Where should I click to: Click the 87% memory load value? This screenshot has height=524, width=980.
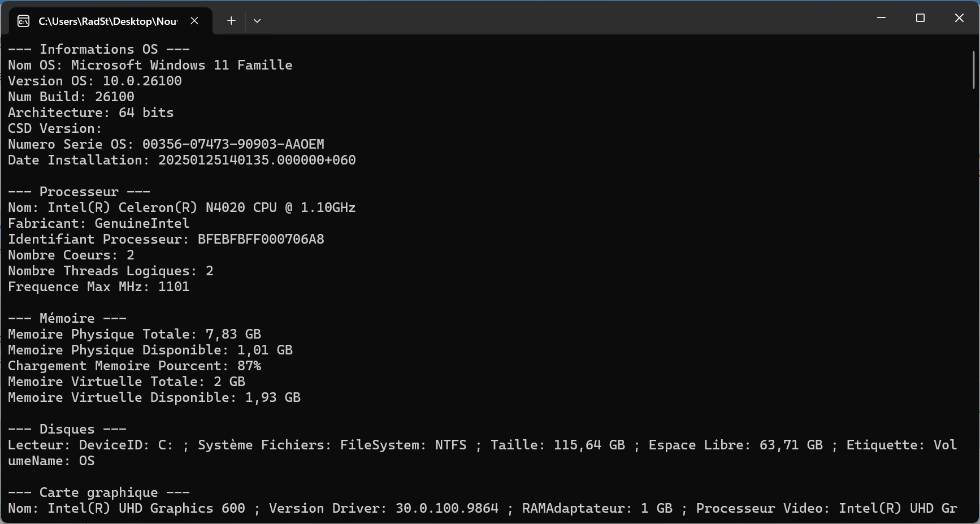click(x=249, y=366)
